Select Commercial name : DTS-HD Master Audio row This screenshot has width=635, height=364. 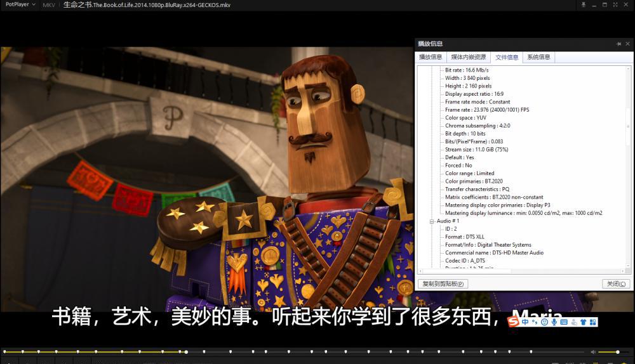[495, 253]
